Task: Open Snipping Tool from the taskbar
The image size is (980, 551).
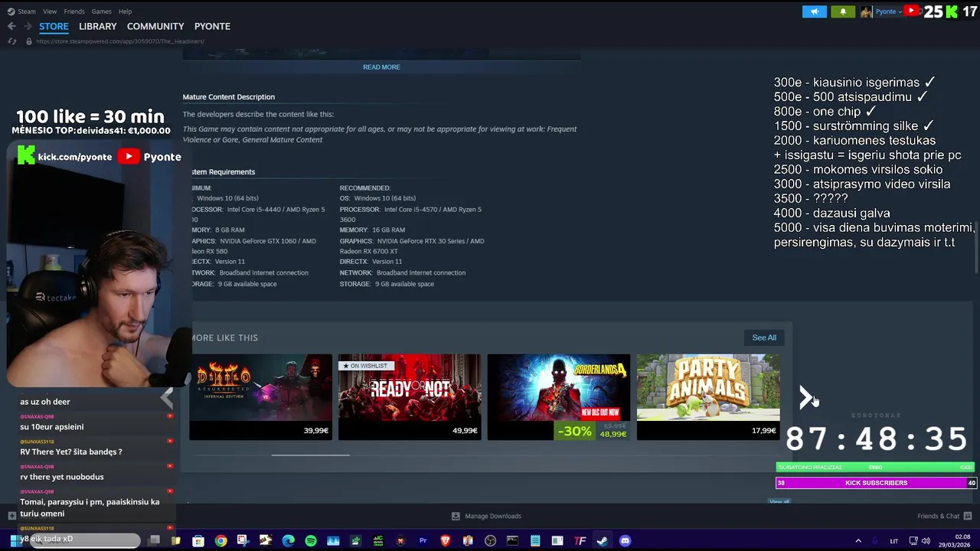Action: (243, 541)
